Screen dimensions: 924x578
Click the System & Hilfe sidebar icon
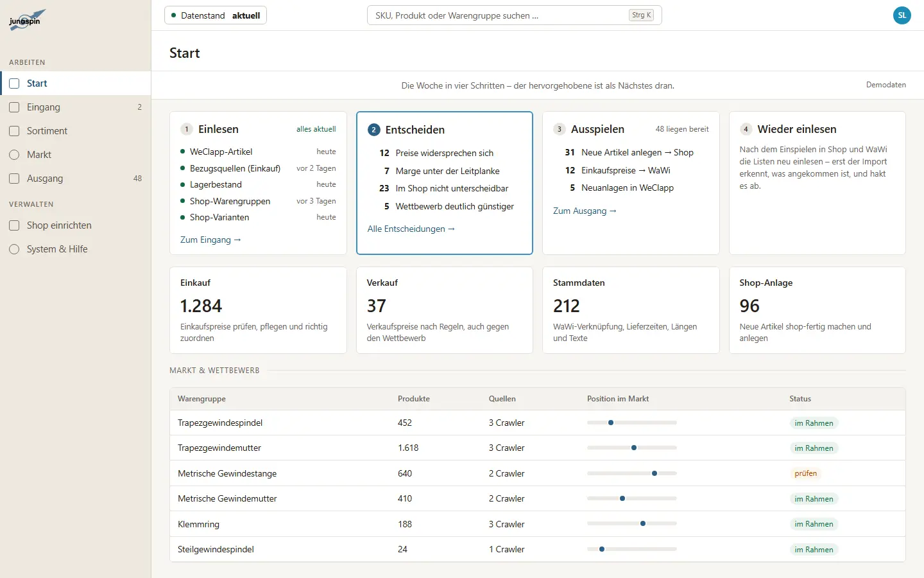14,249
